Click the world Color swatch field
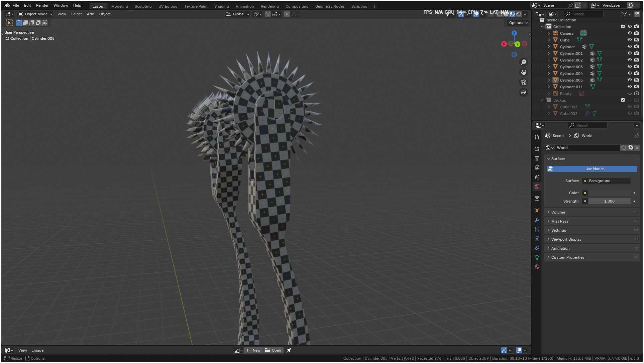 (x=609, y=193)
